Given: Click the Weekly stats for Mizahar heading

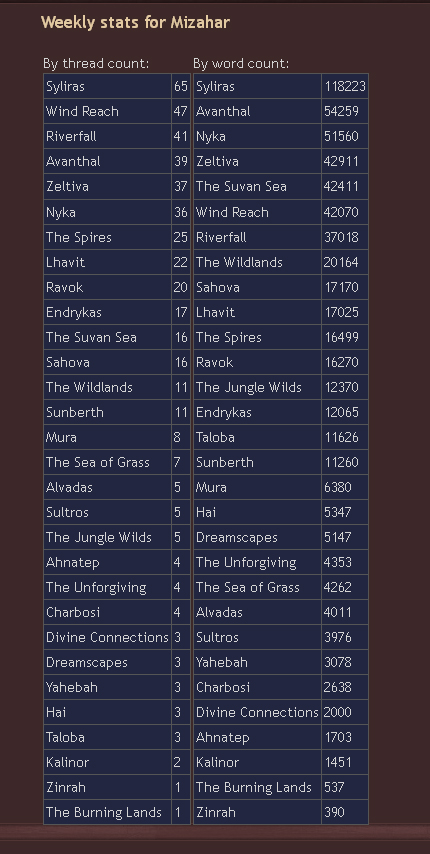Looking at the screenshot, I should [135, 22].
